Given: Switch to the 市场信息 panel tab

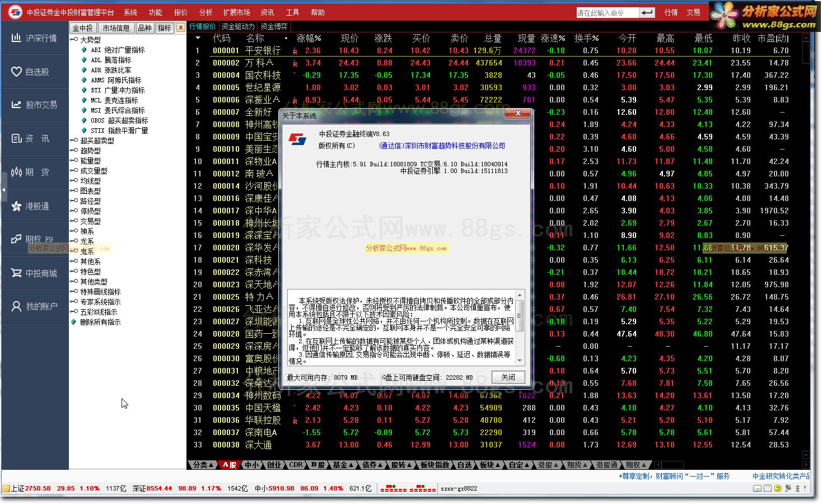Looking at the screenshot, I should (116, 28).
